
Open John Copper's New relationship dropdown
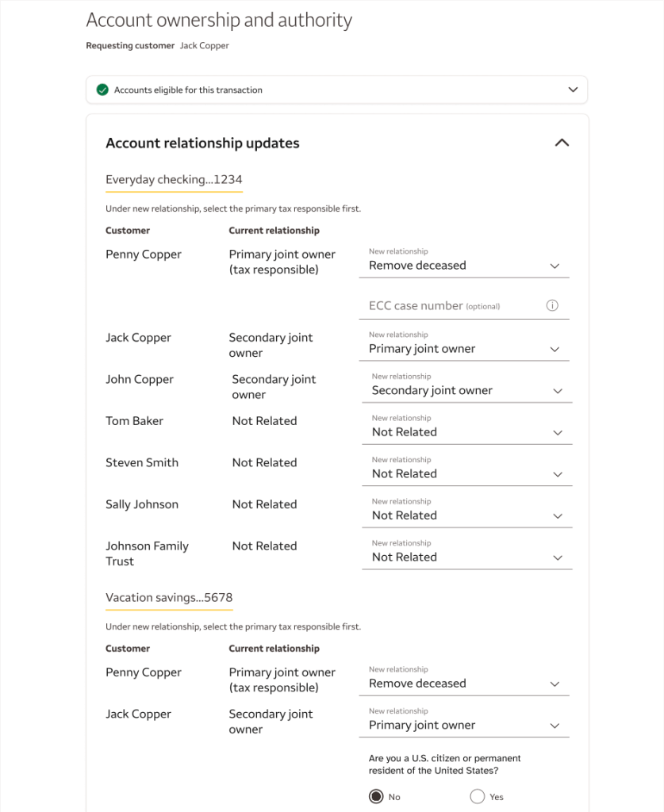[466, 390]
